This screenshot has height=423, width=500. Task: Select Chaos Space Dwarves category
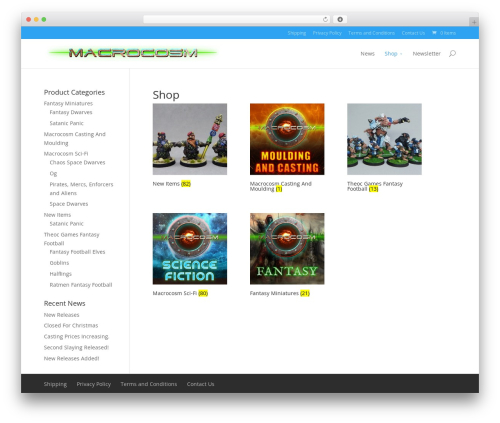77,162
